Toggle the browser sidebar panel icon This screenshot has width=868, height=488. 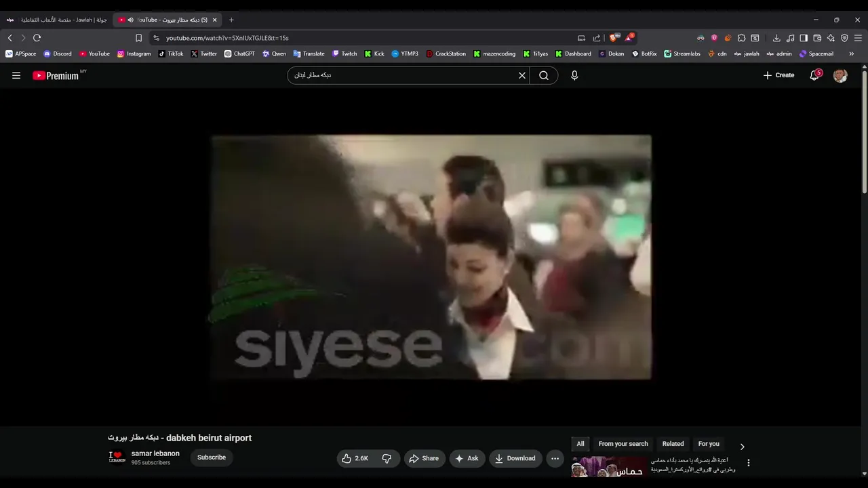(804, 38)
